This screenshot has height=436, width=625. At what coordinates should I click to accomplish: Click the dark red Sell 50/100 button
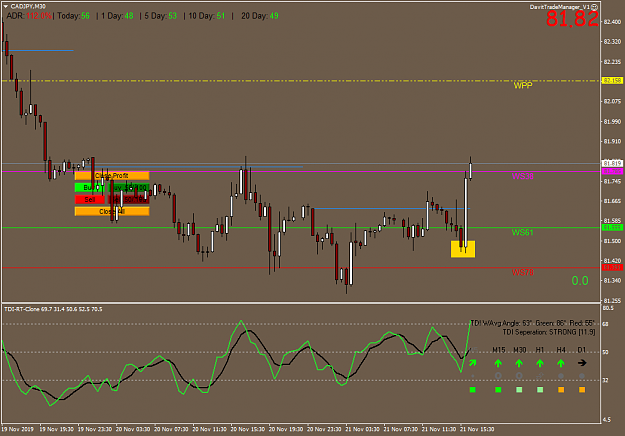click(129, 199)
